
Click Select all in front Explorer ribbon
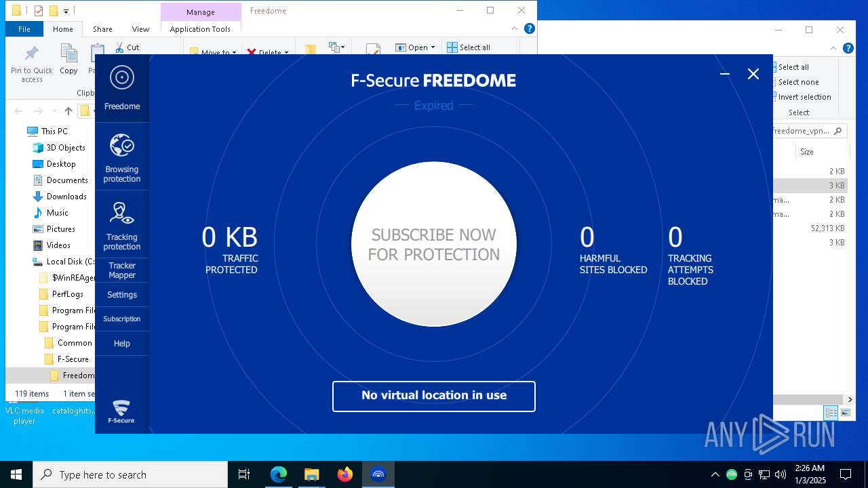pyautogui.click(x=469, y=47)
